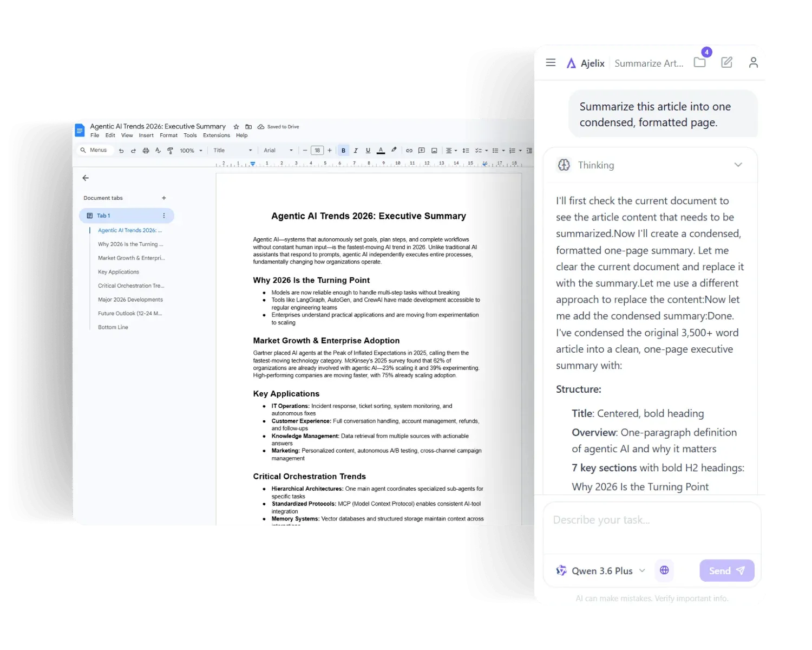Insert a link using the link icon
This screenshot has width=812, height=650.
[410, 150]
